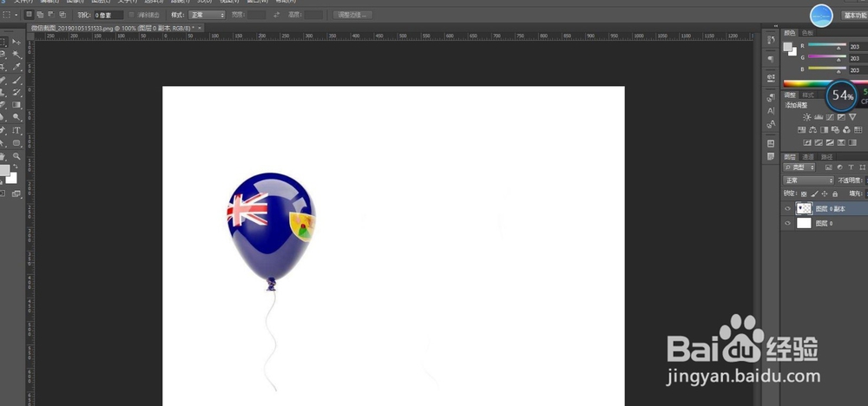Add an Exposure adjustment
Screen dimensions: 868x406
click(x=841, y=117)
